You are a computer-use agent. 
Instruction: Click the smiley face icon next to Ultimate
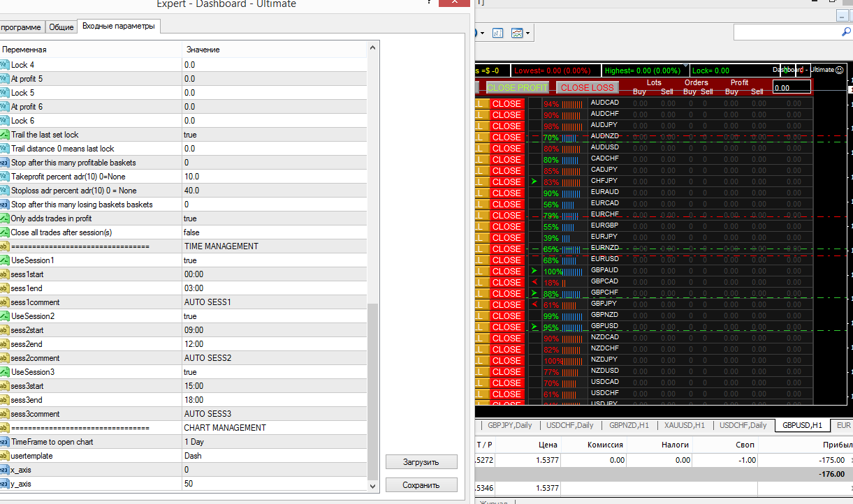tap(840, 70)
